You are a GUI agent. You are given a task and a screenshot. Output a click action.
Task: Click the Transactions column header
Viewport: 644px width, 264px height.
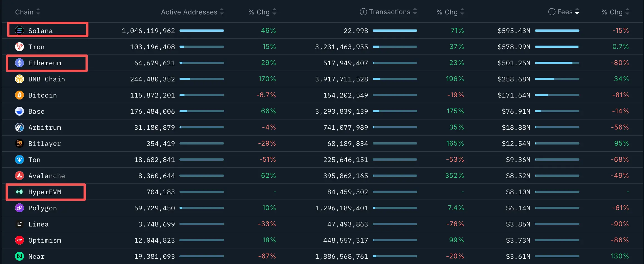pyautogui.click(x=390, y=12)
